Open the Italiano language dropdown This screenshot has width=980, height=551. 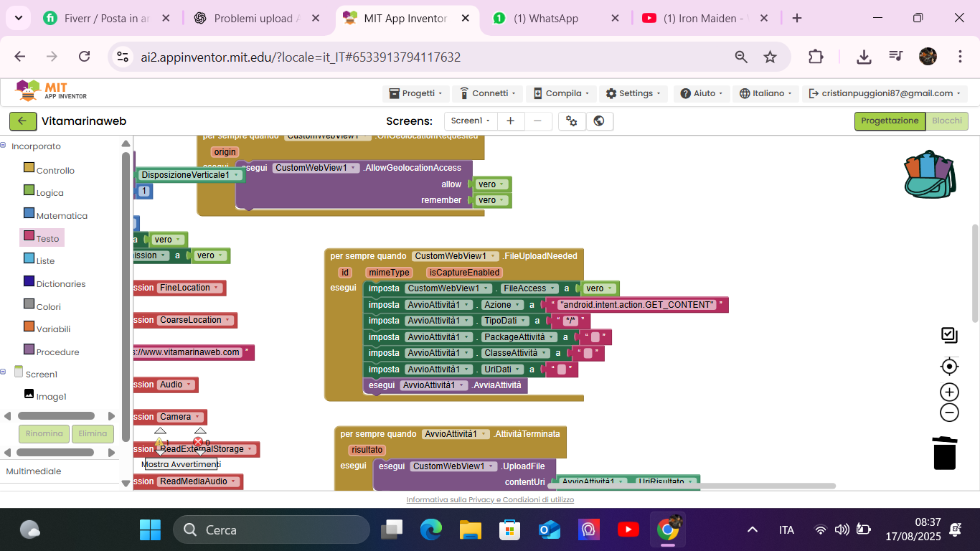(767, 93)
